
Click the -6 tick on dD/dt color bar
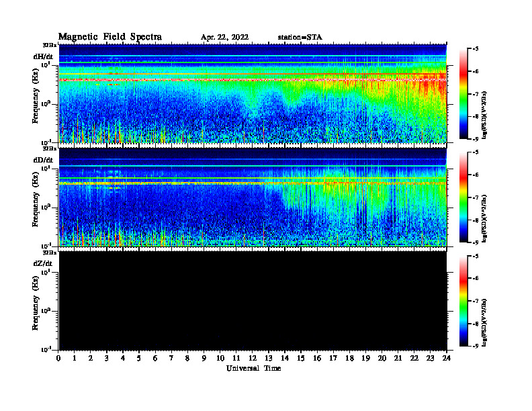point(476,175)
